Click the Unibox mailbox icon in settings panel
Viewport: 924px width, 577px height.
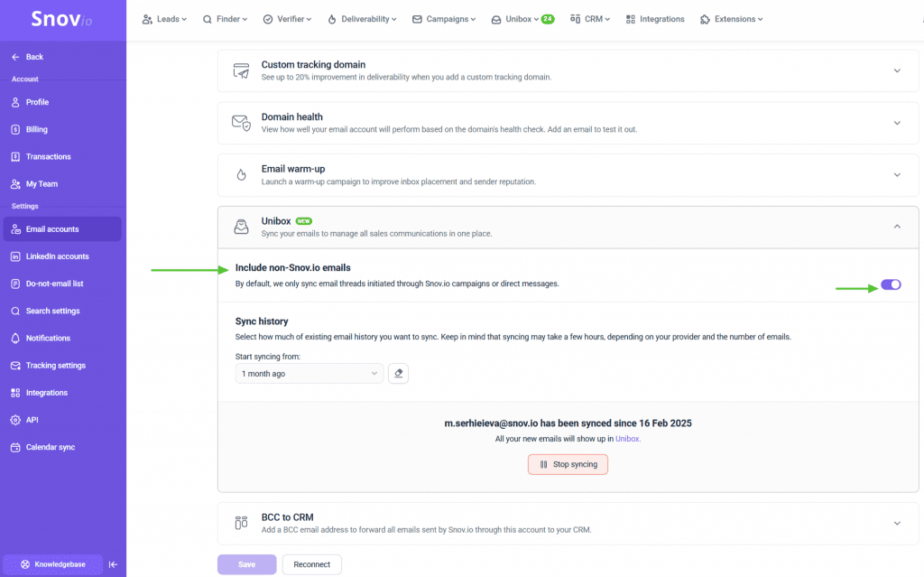[x=241, y=226]
